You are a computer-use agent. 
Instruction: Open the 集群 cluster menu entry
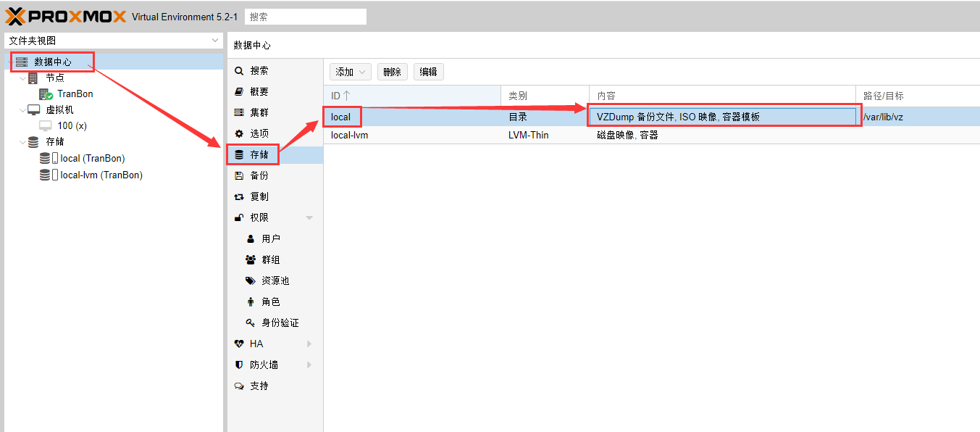click(259, 113)
